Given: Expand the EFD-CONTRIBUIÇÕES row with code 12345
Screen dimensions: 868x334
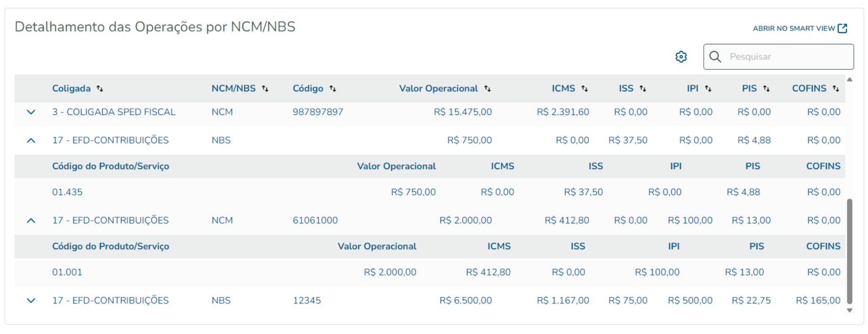Looking at the screenshot, I should (x=31, y=301).
